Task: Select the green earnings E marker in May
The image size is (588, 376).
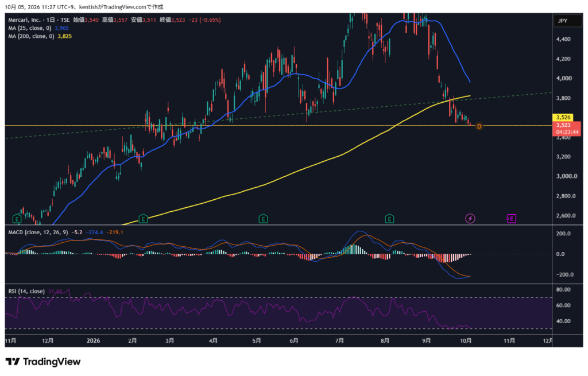Action: pos(263,219)
